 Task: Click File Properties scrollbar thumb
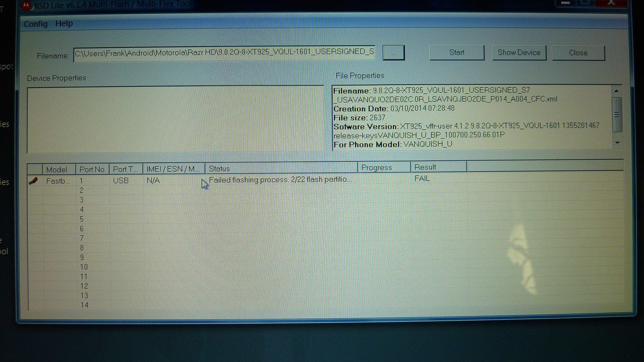click(617, 115)
